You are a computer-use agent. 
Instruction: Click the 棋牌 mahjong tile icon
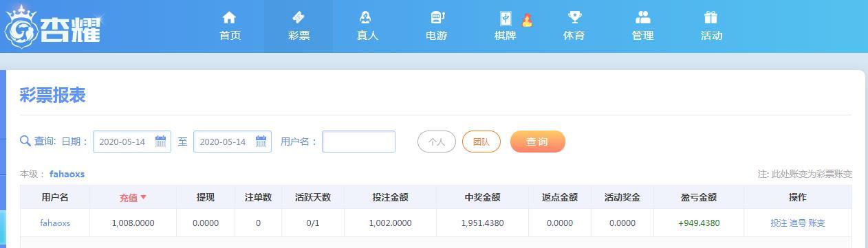coord(506,19)
